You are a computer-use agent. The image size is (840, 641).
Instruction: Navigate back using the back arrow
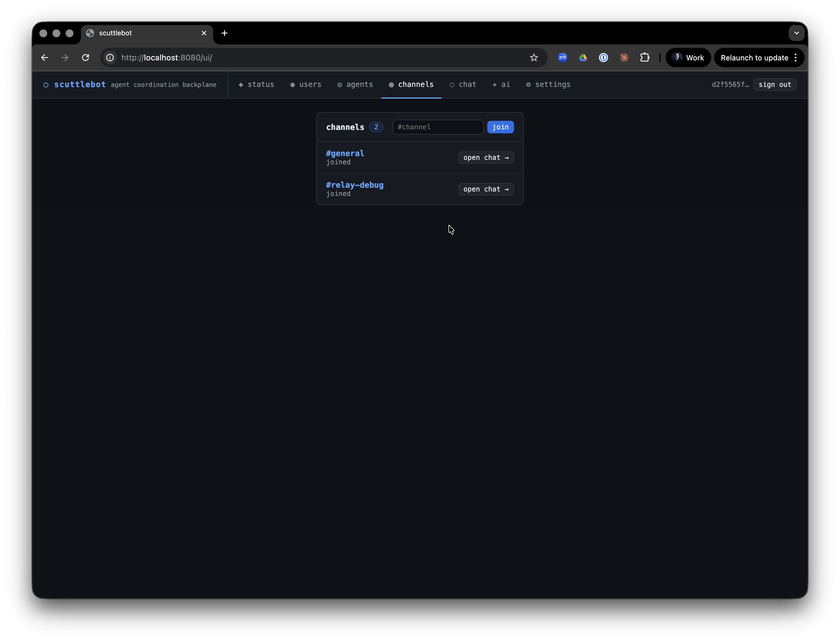44,58
